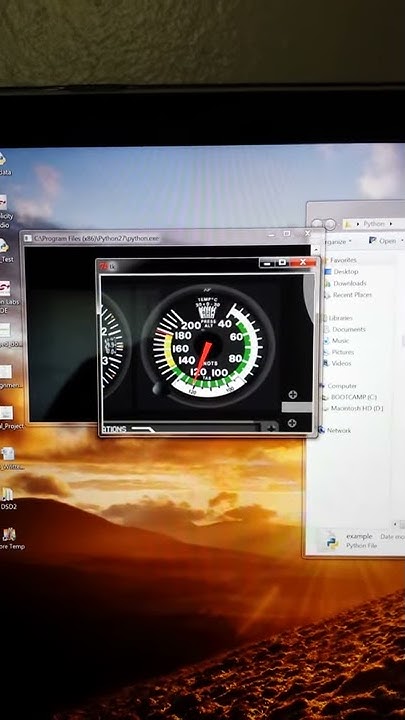
Task: Select Favorites in the navigation pane
Action: (343, 260)
